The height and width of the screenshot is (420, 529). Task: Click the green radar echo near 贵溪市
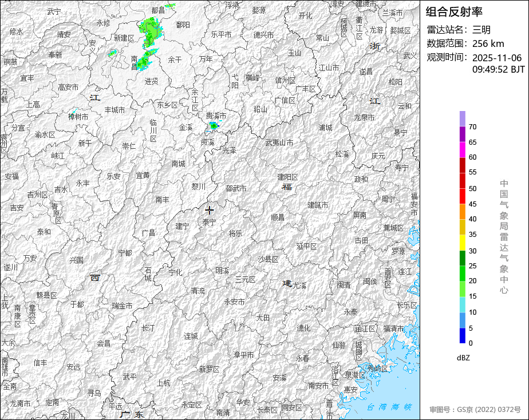pyautogui.click(x=214, y=125)
